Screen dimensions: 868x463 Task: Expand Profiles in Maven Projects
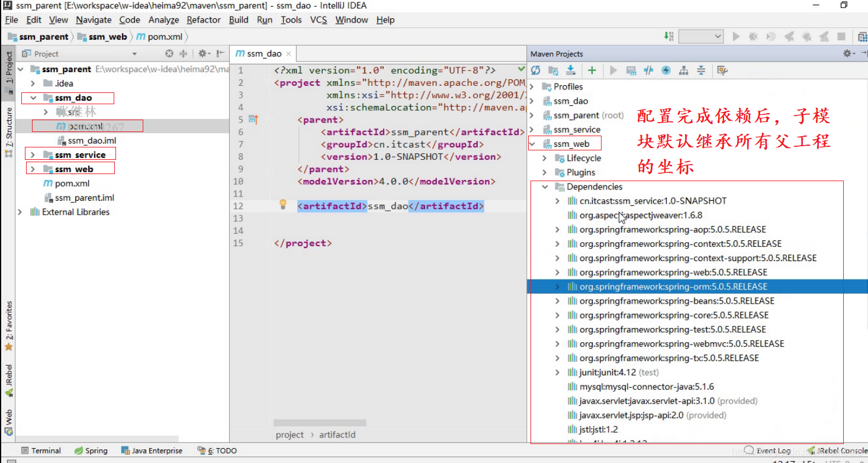(532, 86)
